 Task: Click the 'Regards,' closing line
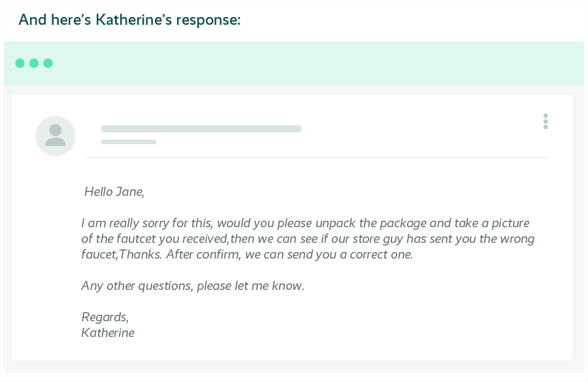click(x=105, y=317)
